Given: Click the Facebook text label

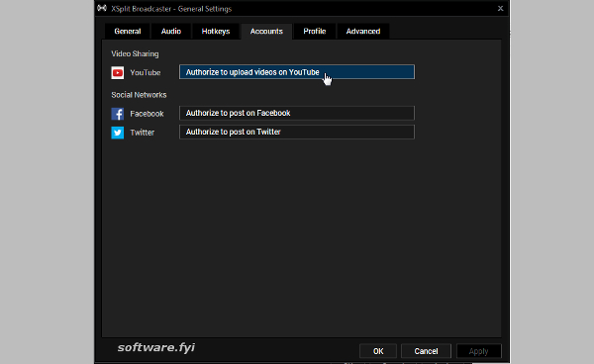Looking at the screenshot, I should point(147,114).
